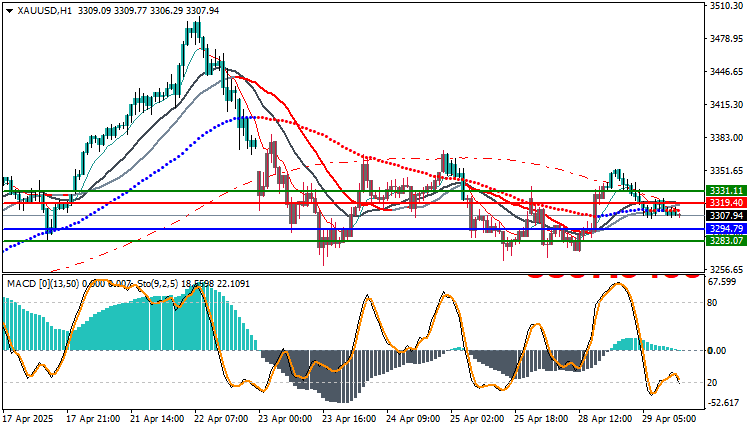The image size is (750, 430).
Task: Click the 21 Apr 14:00 time label
Action: [x=157, y=419]
